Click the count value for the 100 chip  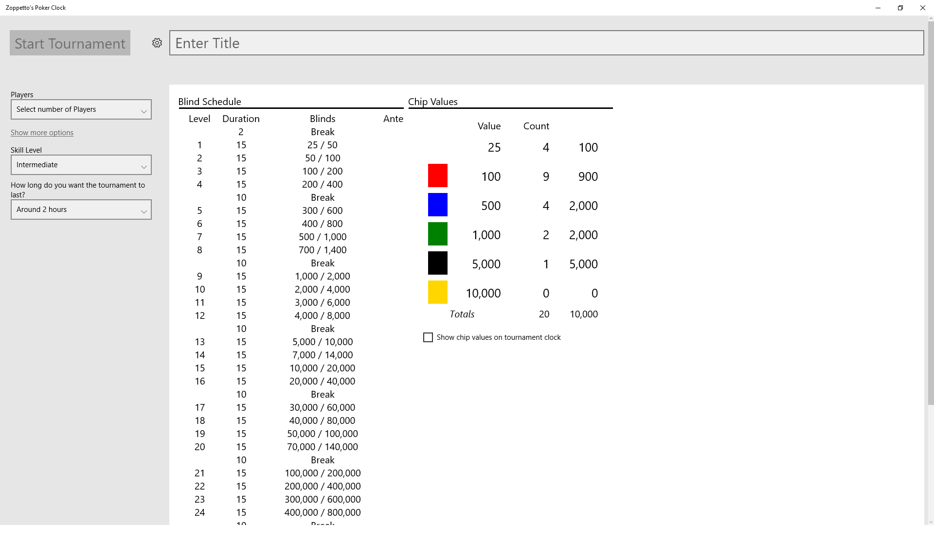tap(546, 176)
